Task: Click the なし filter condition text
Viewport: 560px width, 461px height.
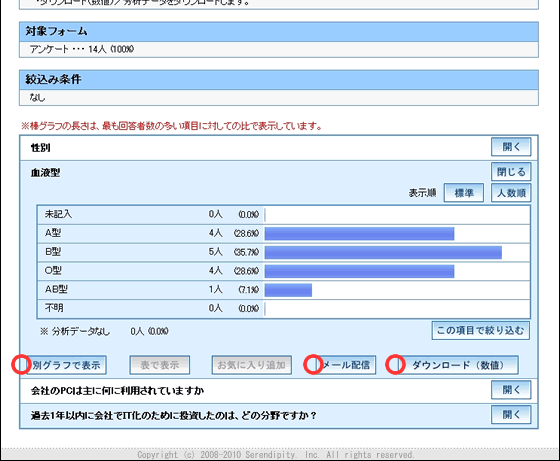Action: [37, 97]
